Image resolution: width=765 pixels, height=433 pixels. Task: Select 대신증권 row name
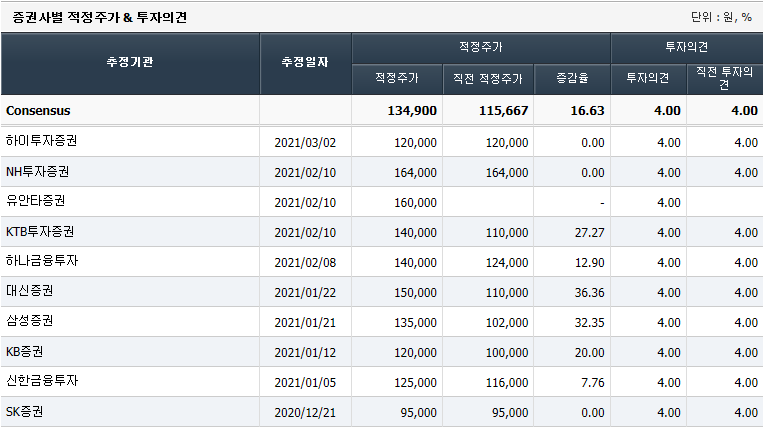(30, 291)
